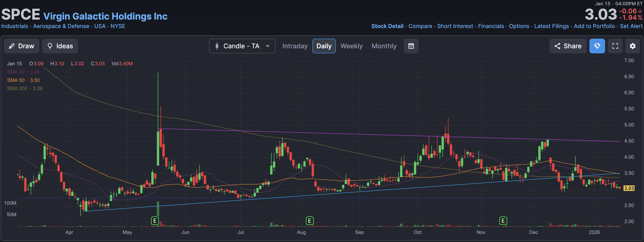Expand the Candle - TA chart type dropdown
The height and width of the screenshot is (242, 644).
point(242,46)
